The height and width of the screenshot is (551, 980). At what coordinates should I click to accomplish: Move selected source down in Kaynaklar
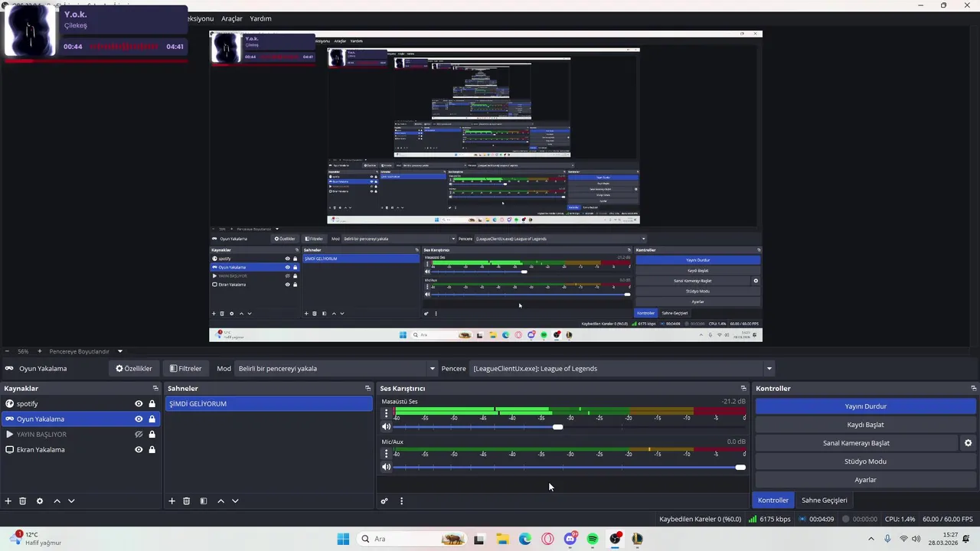click(x=71, y=501)
